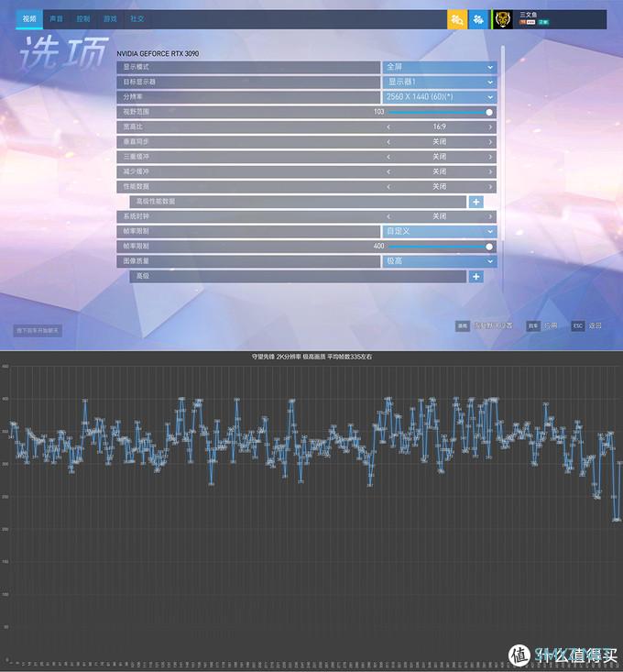Viewport: 623px width, 672px height.
Task: Expand 高级性能数据 with the plus button
Action: [476, 202]
